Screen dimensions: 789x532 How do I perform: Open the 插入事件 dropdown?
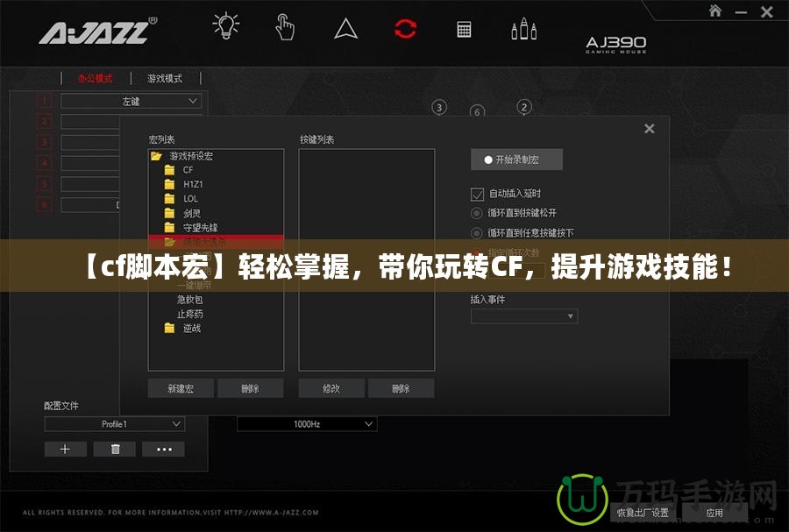tap(524, 316)
